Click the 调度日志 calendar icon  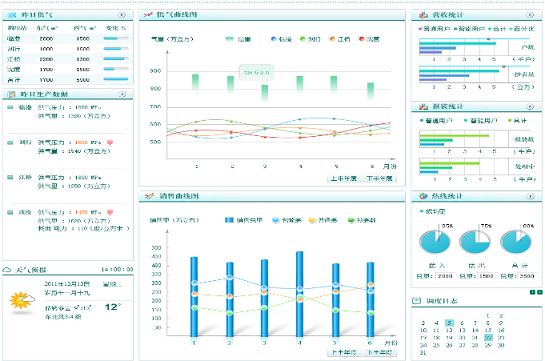point(416,301)
